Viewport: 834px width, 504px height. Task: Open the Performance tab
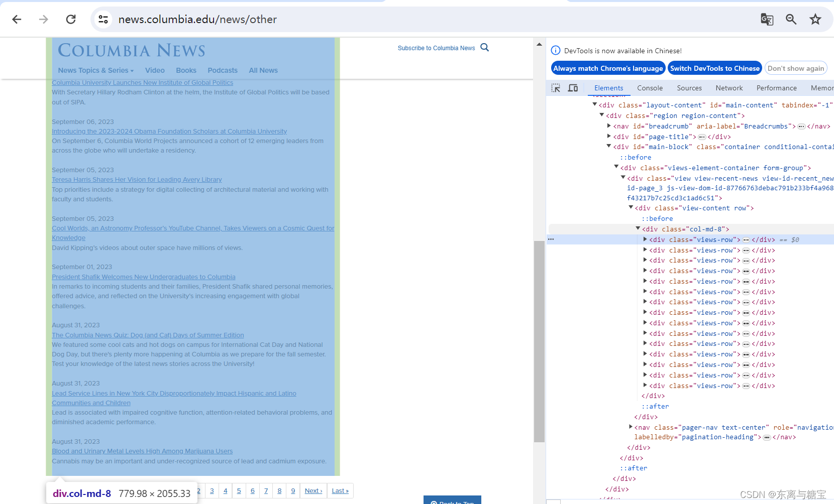click(776, 88)
